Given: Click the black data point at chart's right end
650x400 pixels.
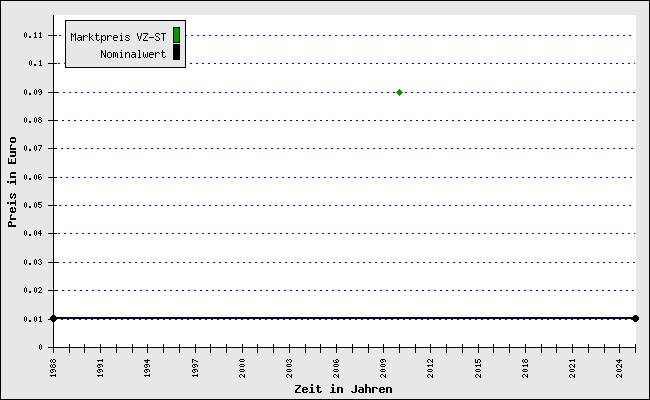Looking at the screenshot, I should (635, 318).
